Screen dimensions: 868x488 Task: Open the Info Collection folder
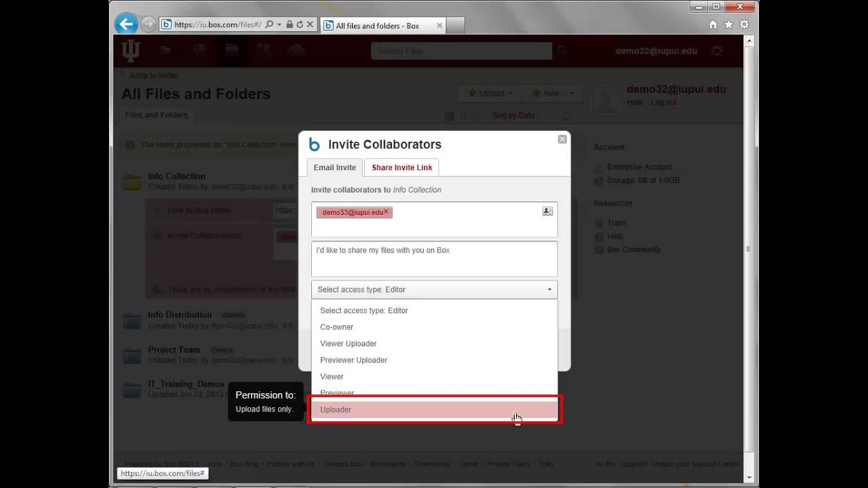176,176
